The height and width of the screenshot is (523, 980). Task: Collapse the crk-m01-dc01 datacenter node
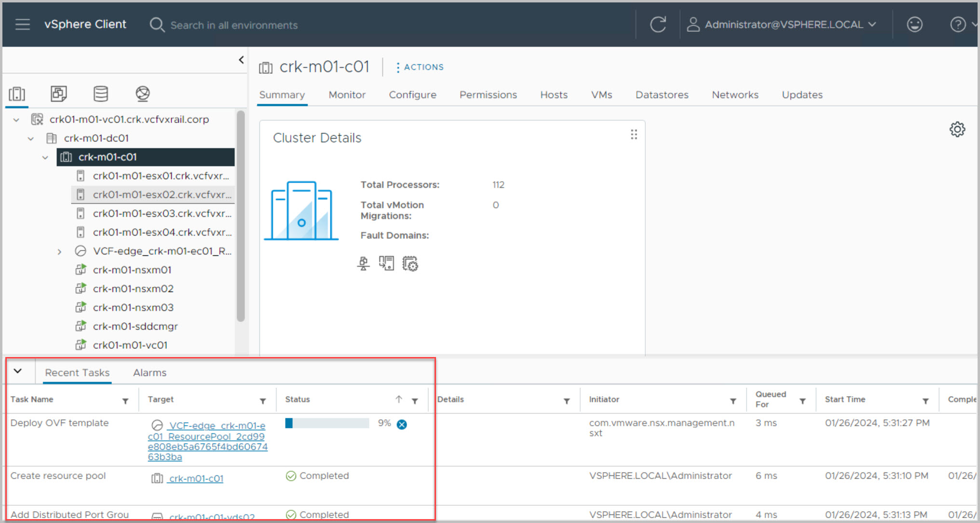(x=31, y=139)
